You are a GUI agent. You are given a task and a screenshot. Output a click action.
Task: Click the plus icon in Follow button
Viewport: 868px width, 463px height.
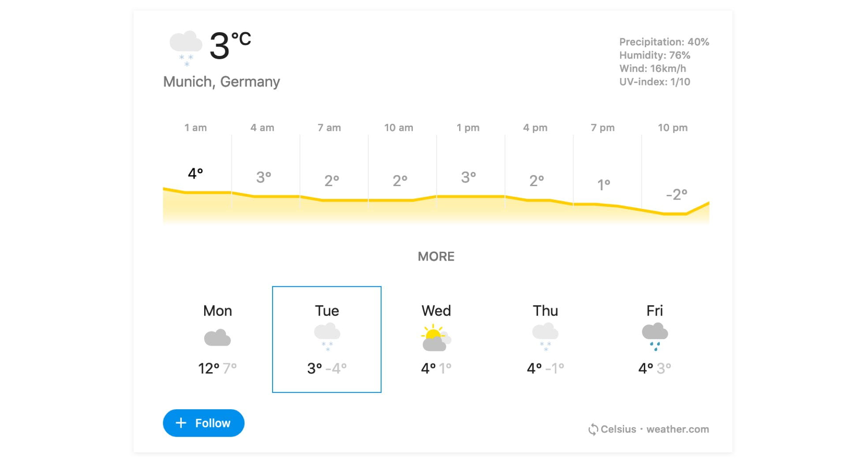pos(181,423)
